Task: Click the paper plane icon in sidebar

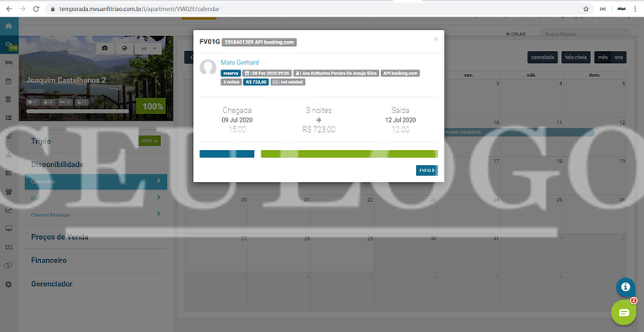Action: coord(8,137)
